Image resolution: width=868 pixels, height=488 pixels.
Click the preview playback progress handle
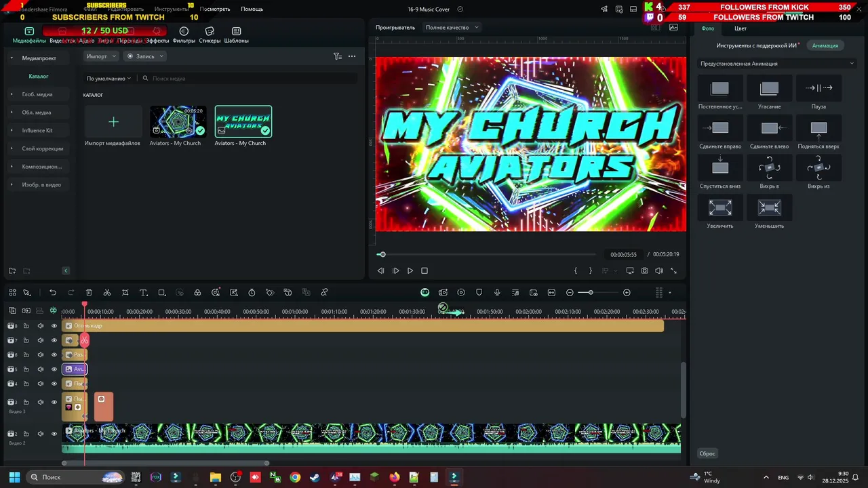pyautogui.click(x=382, y=254)
